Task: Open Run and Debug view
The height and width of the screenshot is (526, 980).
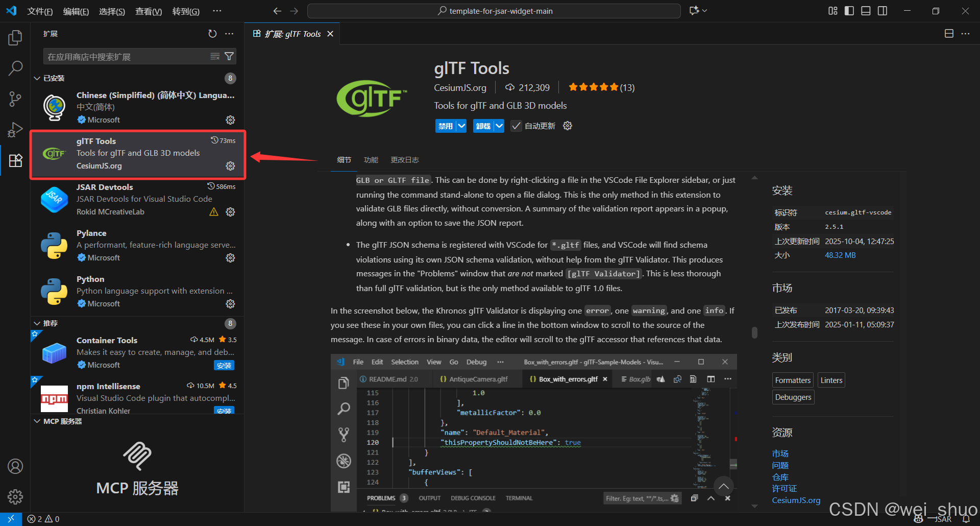Action: [15, 130]
